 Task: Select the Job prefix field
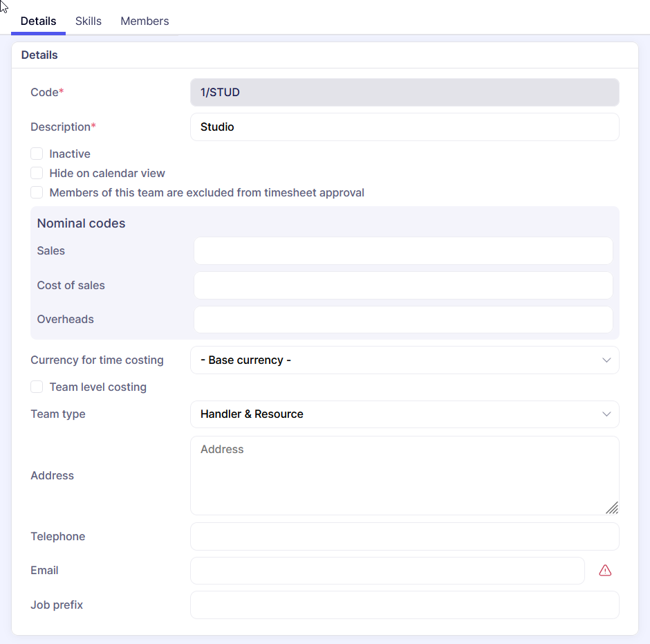click(x=405, y=605)
